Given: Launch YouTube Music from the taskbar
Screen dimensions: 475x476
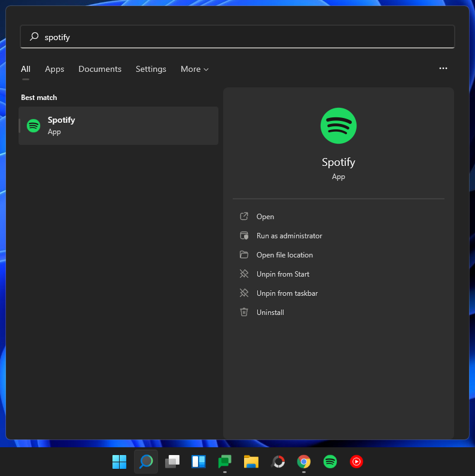Looking at the screenshot, I should [x=357, y=462].
